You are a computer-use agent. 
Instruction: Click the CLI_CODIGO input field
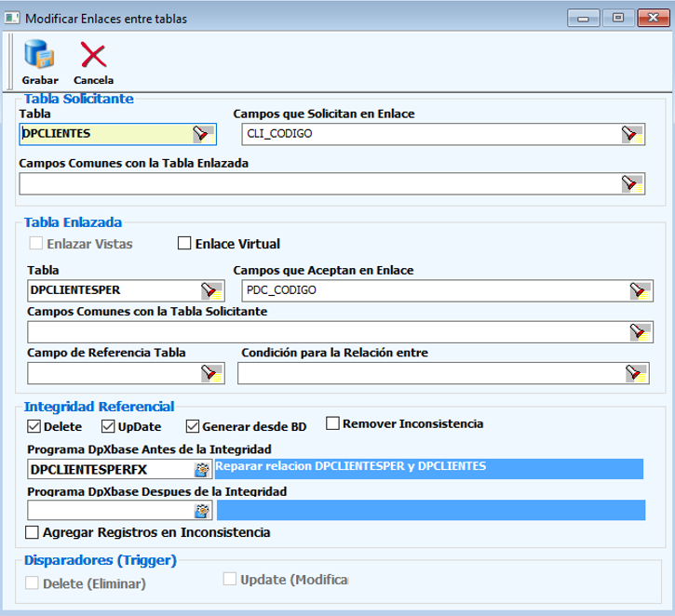click(x=428, y=134)
